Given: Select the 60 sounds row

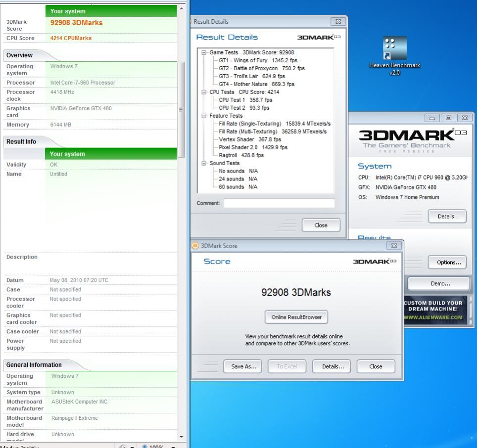Looking at the screenshot, I should (x=238, y=187).
